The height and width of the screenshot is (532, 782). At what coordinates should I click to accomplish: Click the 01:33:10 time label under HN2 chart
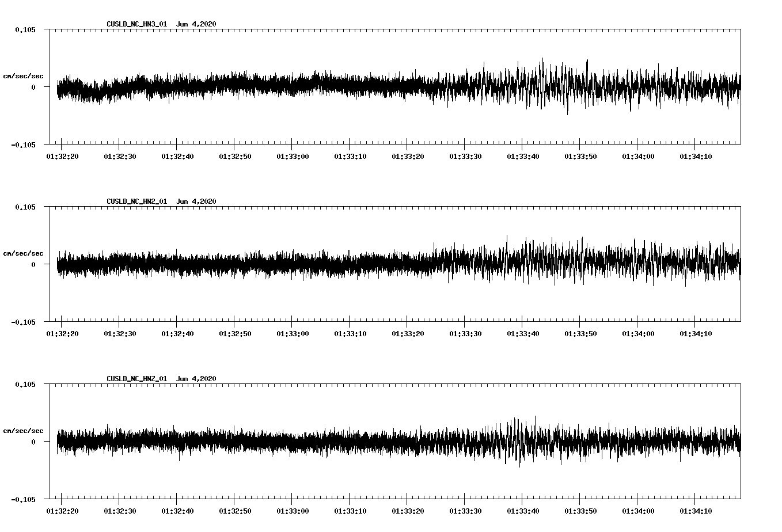[x=350, y=333]
